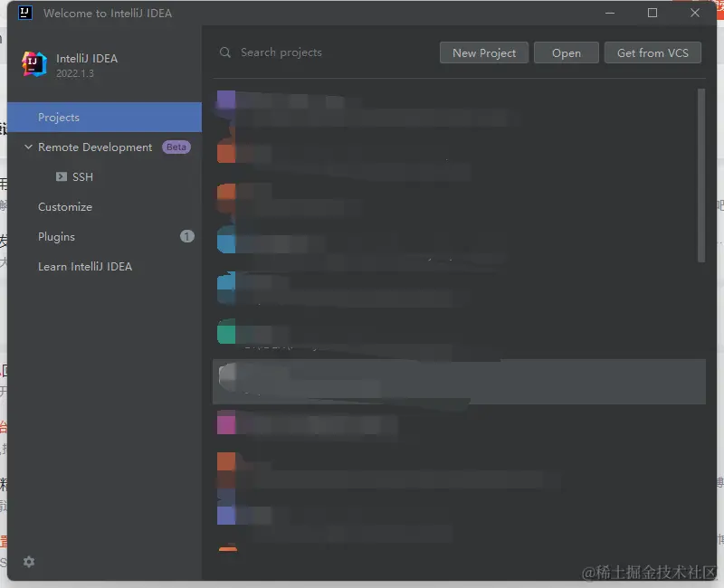Click the Get from VCS button

653,52
